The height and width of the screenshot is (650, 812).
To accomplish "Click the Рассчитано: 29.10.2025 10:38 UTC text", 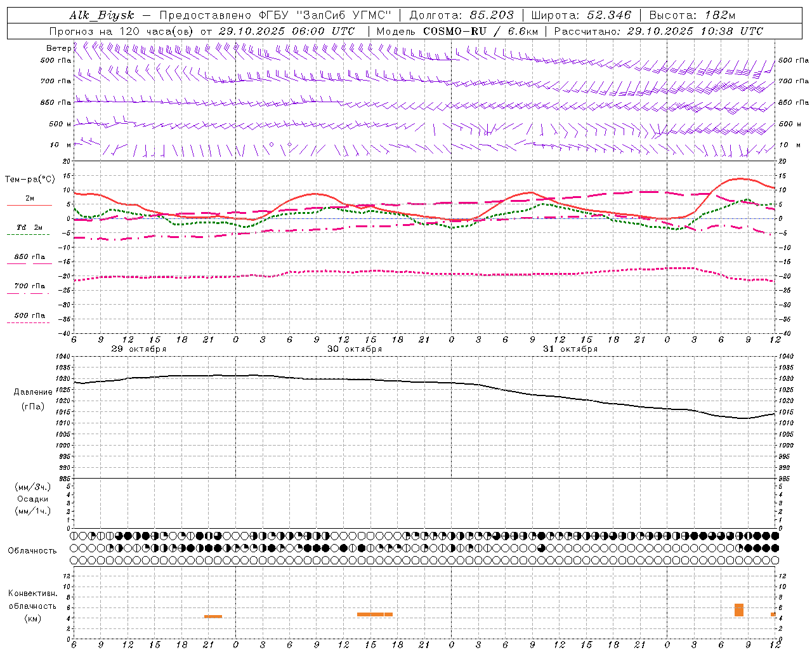I will pos(658,31).
